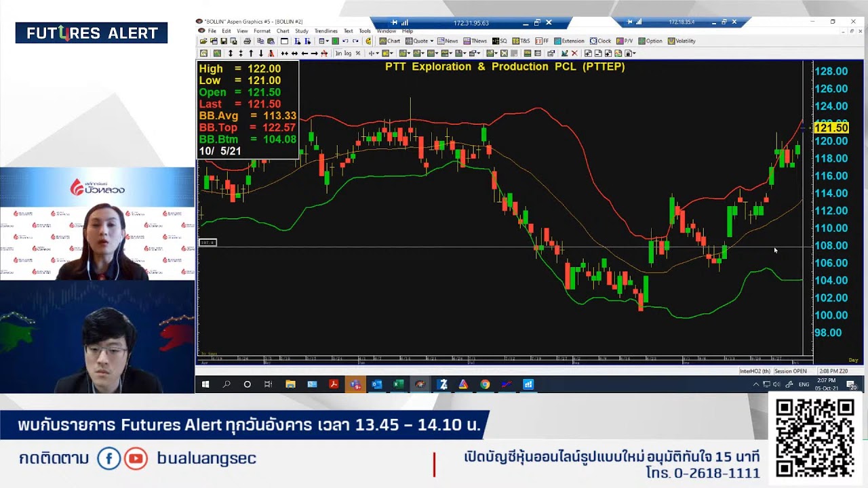Click the scroll left arrow icon
This screenshot has width=868, height=488.
[304, 53]
